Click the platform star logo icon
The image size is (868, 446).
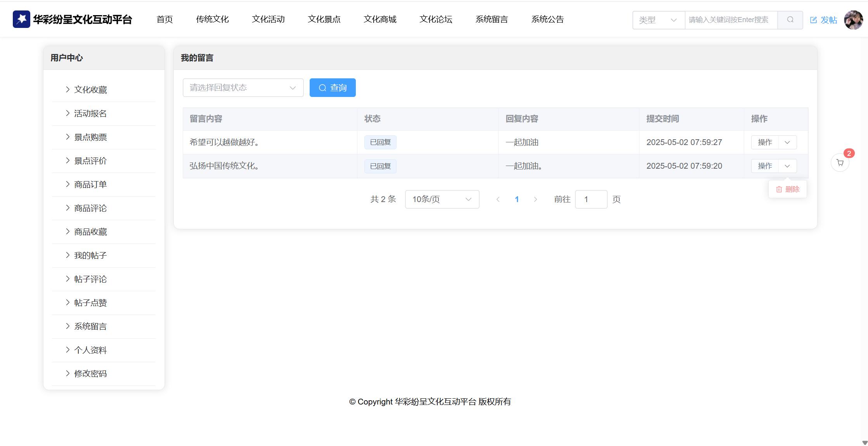pyautogui.click(x=21, y=19)
